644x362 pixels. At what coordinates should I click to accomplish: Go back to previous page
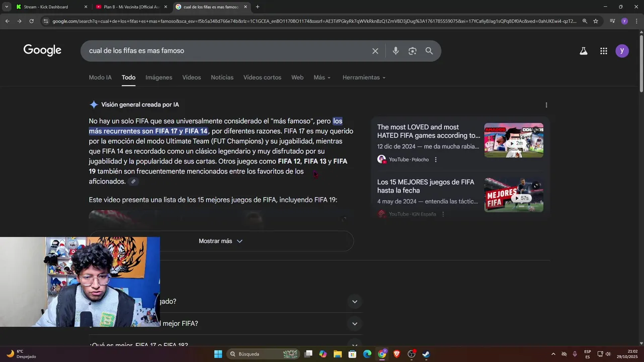[7, 21]
